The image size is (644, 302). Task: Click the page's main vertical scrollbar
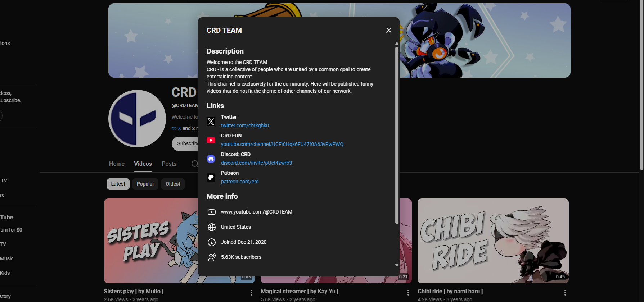click(641, 85)
